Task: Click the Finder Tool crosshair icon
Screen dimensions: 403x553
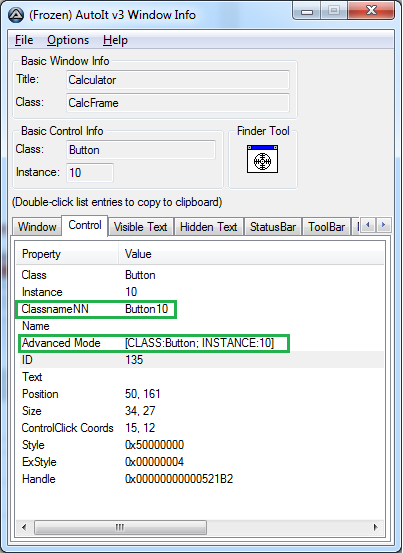Action: [x=262, y=159]
